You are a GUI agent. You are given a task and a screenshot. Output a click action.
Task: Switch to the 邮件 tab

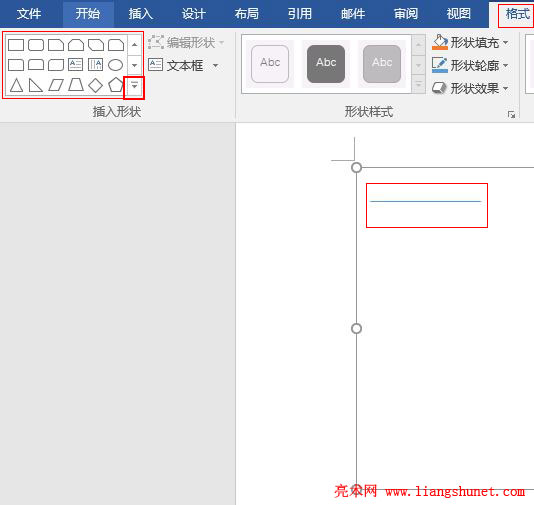pyautogui.click(x=353, y=14)
